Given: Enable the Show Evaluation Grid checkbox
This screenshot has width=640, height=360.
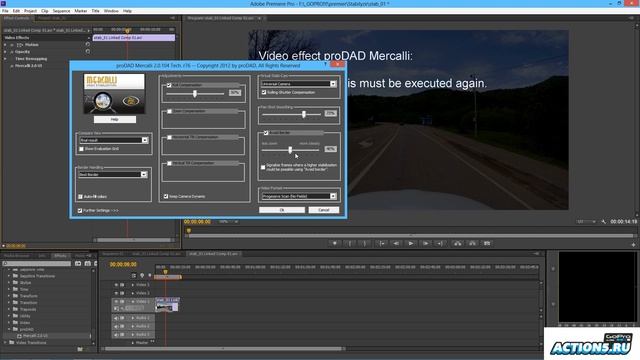Looking at the screenshot, I should click(x=81, y=149).
